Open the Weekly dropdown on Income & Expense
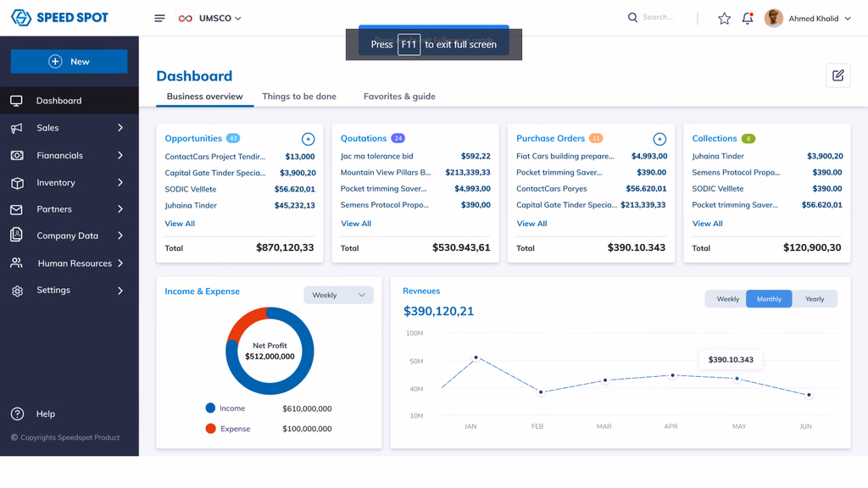The width and height of the screenshot is (868, 488). coord(338,295)
